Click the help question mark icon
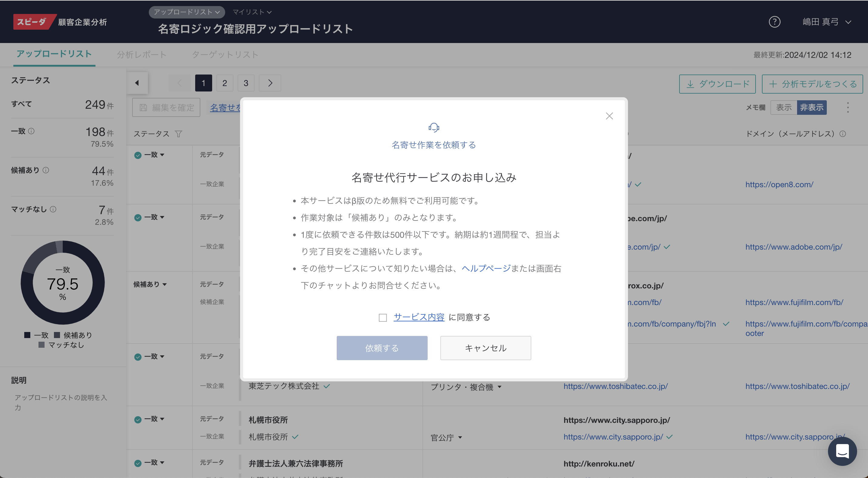Viewport: 868px width, 478px height. (x=774, y=22)
